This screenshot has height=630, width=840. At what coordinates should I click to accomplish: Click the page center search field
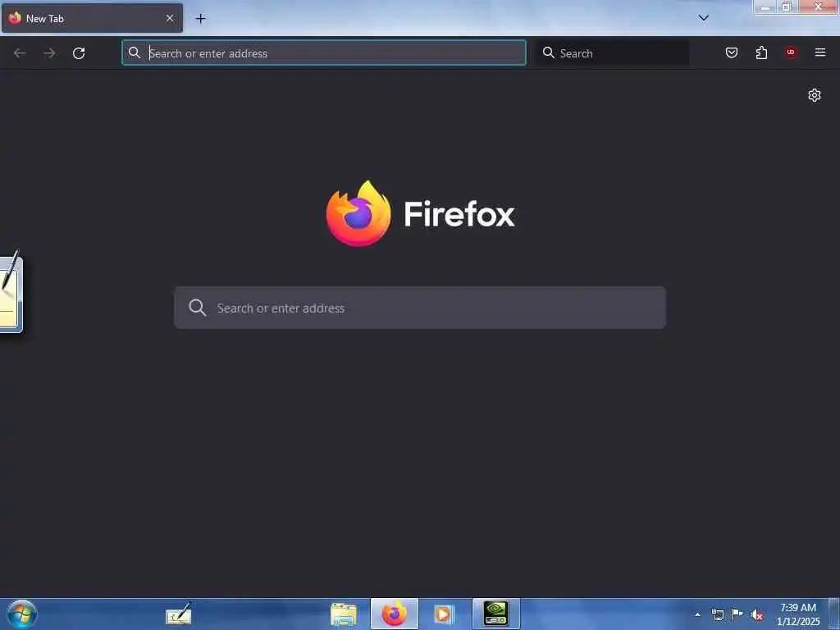point(420,308)
